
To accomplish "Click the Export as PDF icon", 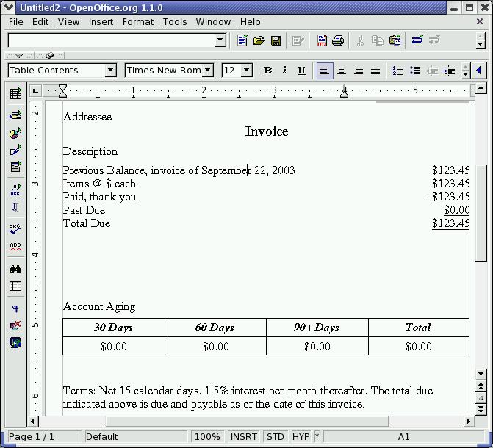I will coord(322,40).
